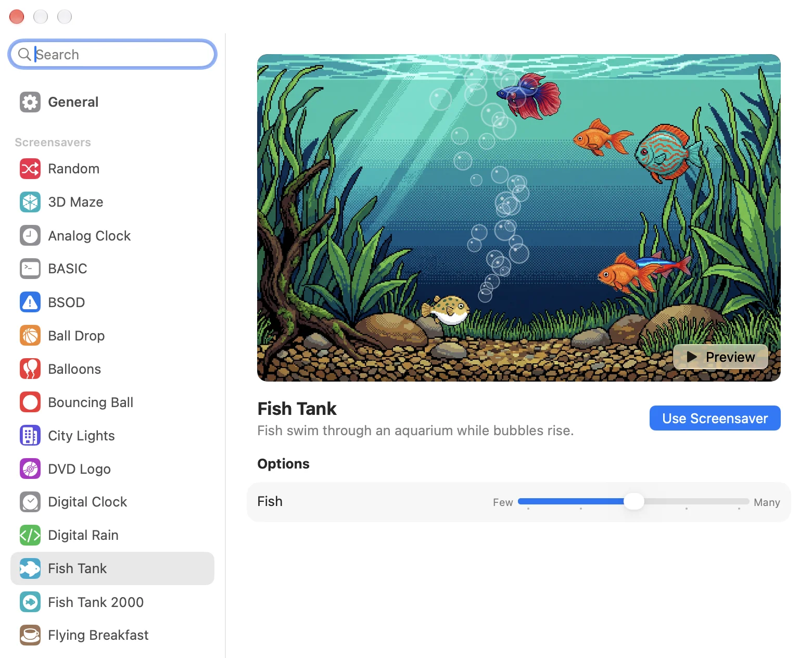Click the Fish count slider thumb

coord(633,501)
